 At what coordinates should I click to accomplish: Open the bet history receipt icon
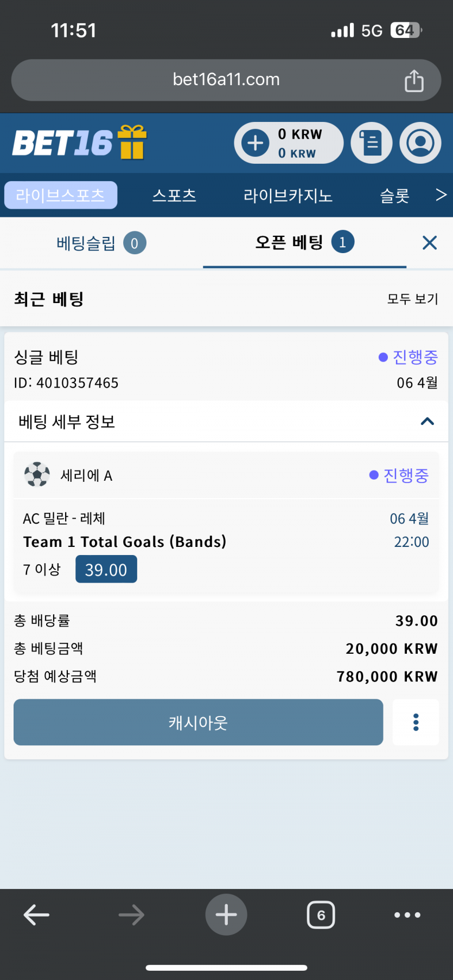[x=372, y=143]
